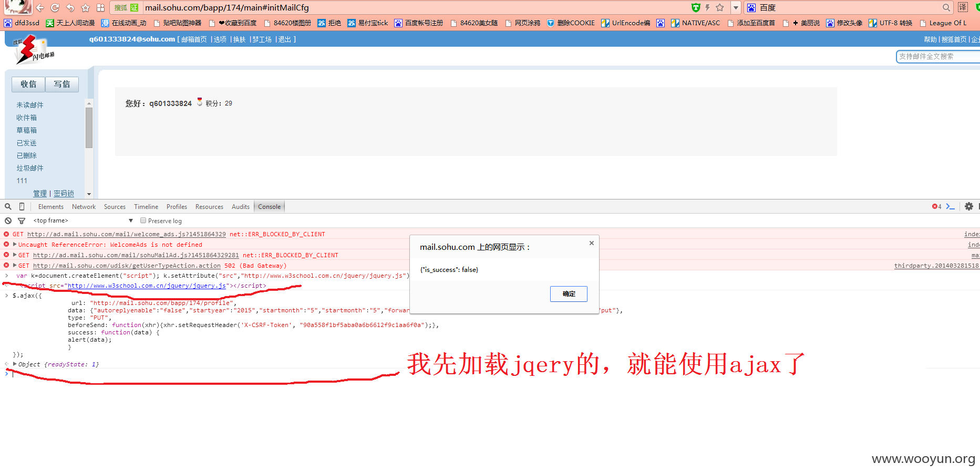Toggle the DevTools device mode phone icon

pyautogui.click(x=22, y=206)
